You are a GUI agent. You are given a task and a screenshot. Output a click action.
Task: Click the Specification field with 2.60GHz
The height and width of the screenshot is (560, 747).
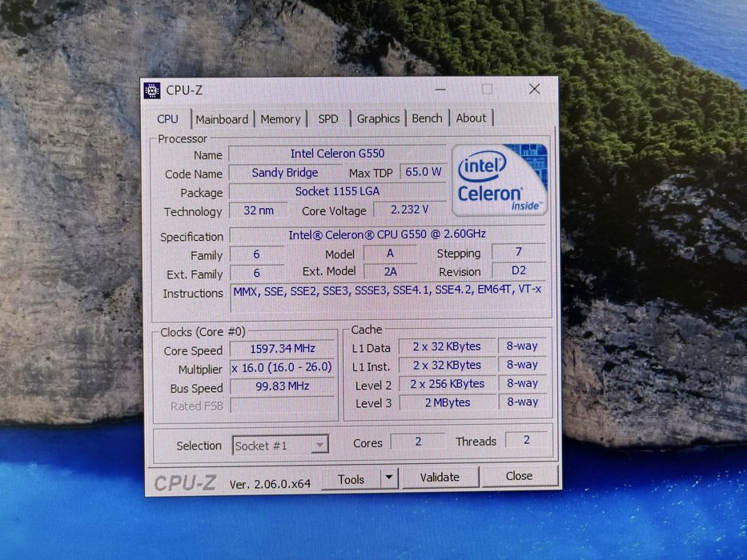387,234
